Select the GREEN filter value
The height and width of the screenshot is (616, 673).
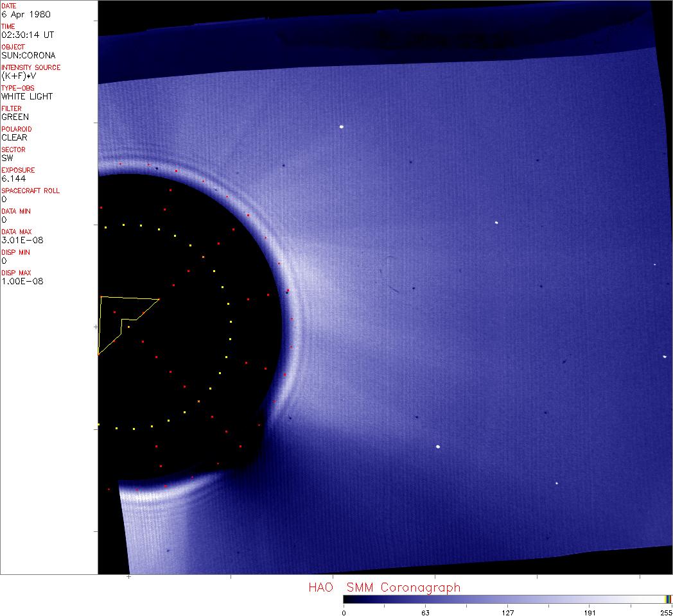[15, 117]
